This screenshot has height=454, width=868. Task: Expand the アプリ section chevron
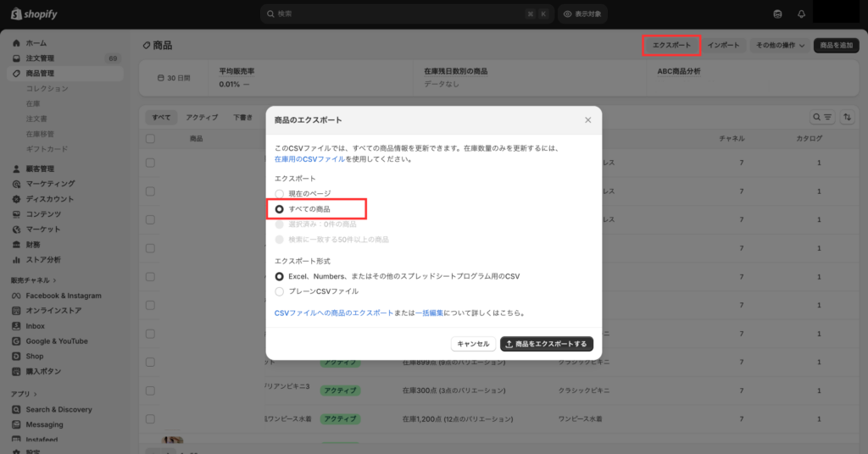click(x=35, y=394)
